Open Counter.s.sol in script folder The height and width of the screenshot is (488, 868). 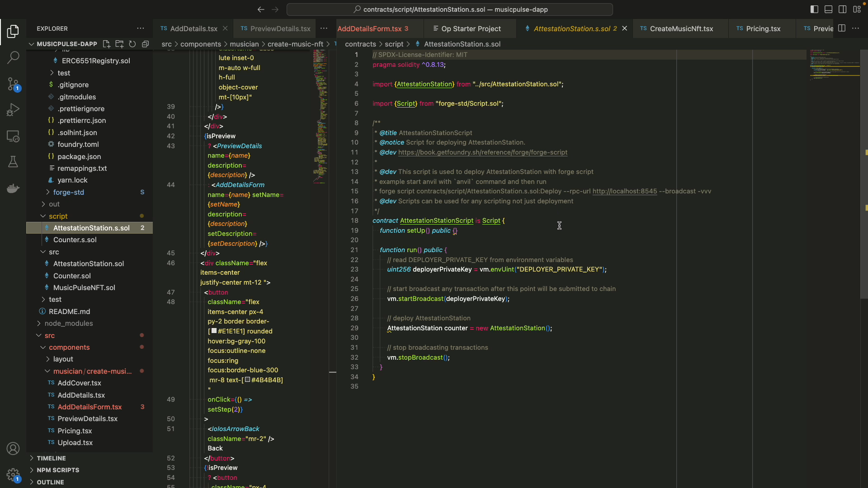[75, 239]
